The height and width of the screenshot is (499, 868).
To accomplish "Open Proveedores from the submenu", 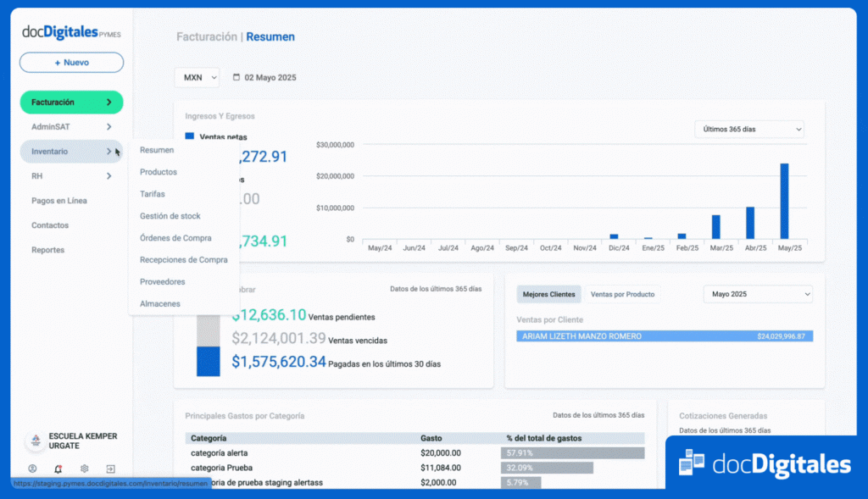I will pyautogui.click(x=162, y=281).
